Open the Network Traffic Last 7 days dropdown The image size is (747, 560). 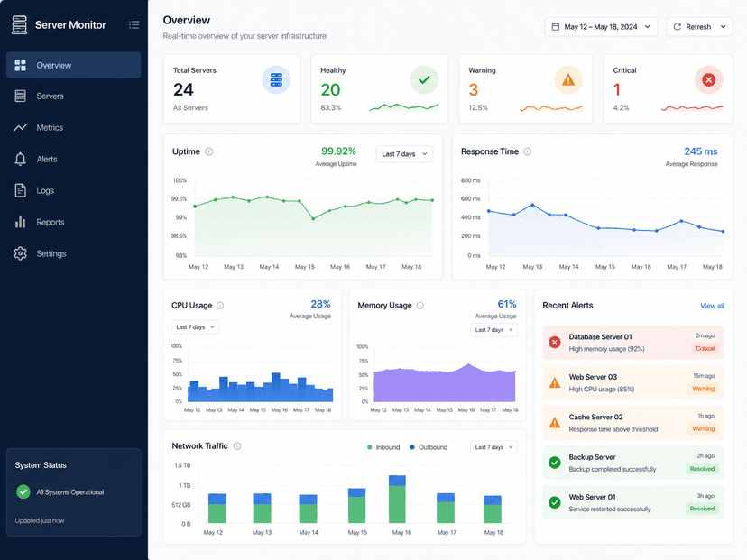click(494, 447)
